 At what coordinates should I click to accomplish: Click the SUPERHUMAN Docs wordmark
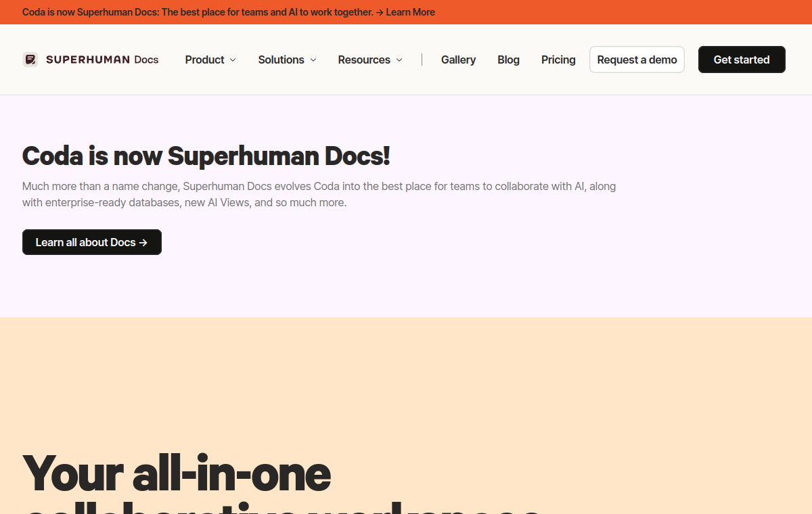point(102,60)
